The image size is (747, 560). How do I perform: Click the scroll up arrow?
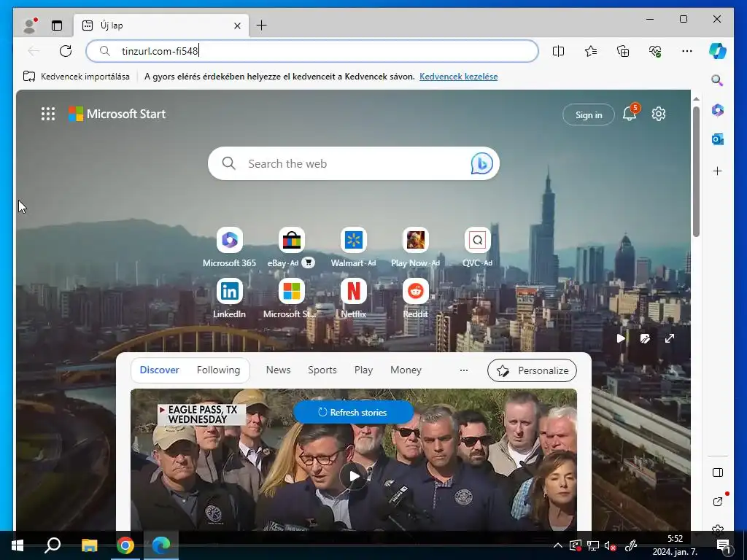click(696, 99)
